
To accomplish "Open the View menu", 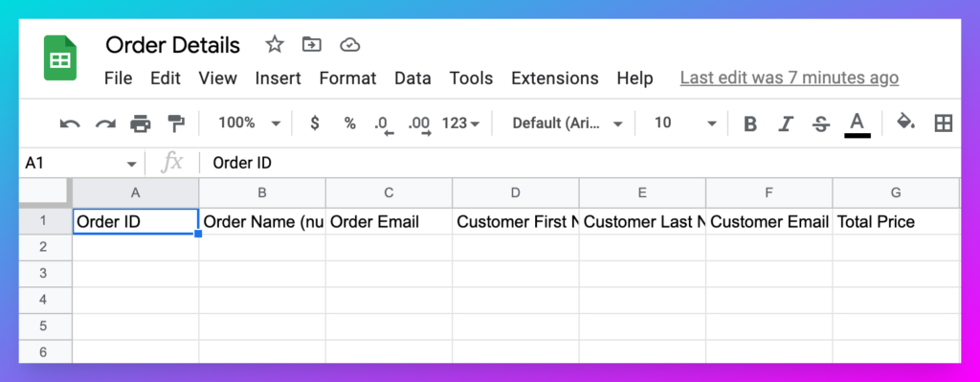I will 217,79.
